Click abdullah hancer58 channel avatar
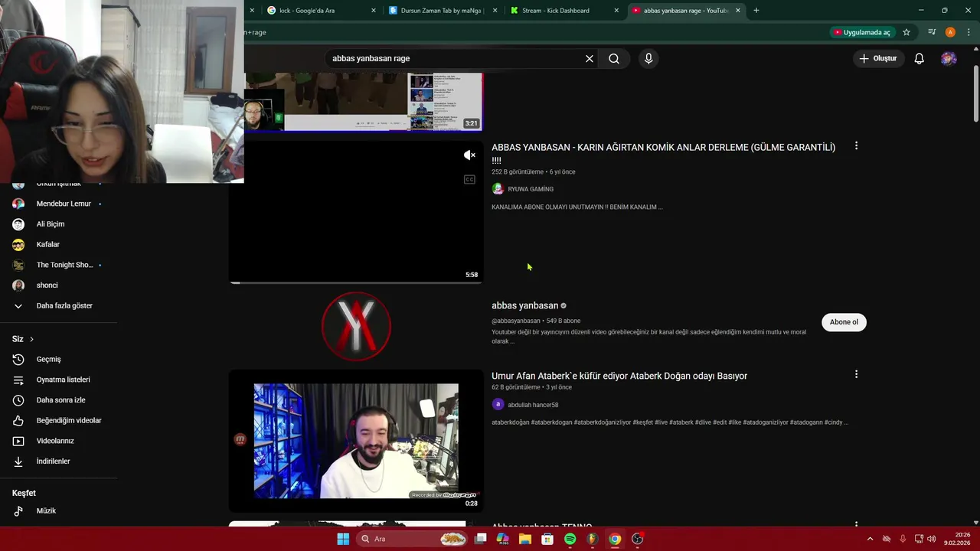980x551 pixels. pyautogui.click(x=498, y=405)
